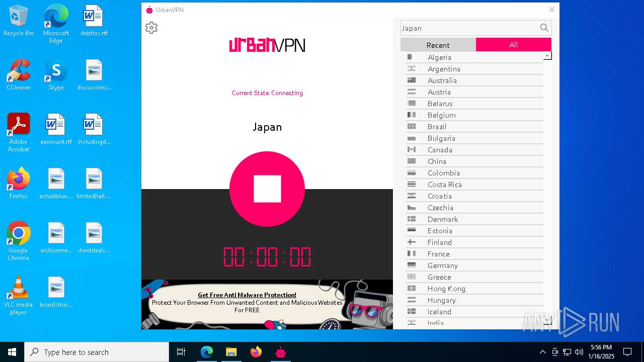Select Hungary location
This screenshot has height=362, width=644.
(x=474, y=300)
